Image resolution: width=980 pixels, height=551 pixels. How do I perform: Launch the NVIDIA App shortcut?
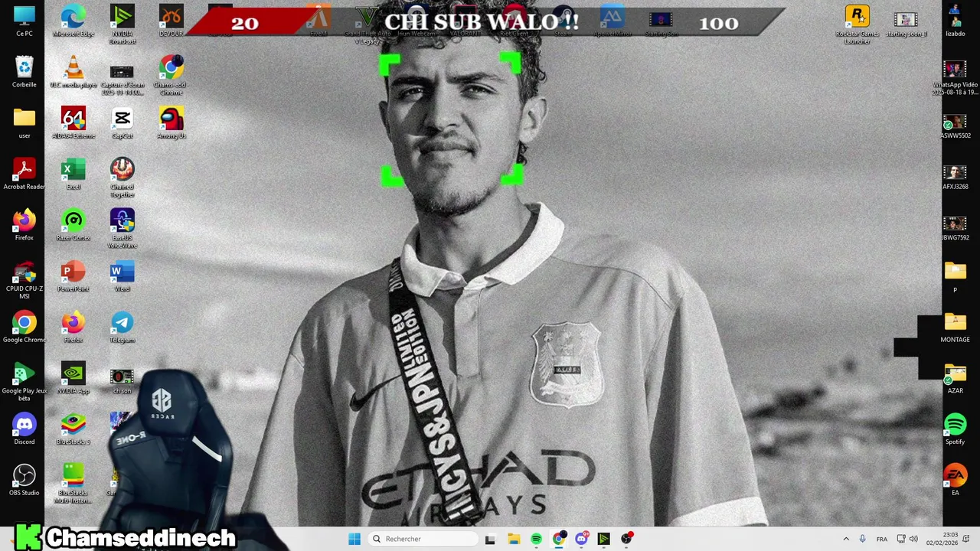click(73, 378)
